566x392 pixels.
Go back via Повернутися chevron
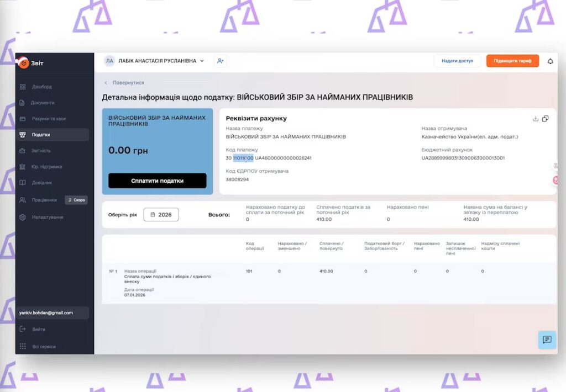(106, 83)
